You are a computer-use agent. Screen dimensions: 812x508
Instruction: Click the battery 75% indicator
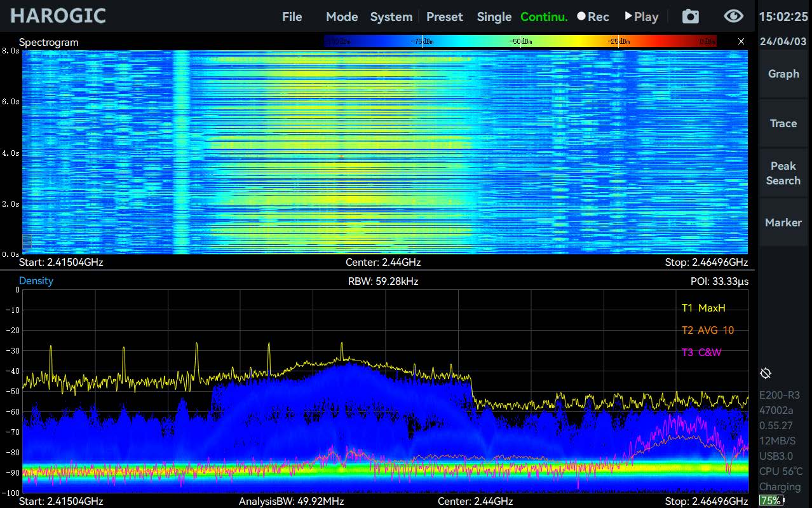tap(771, 500)
